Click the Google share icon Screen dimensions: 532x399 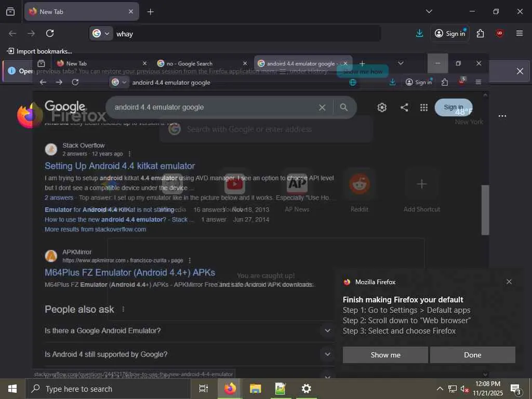[x=404, y=108]
